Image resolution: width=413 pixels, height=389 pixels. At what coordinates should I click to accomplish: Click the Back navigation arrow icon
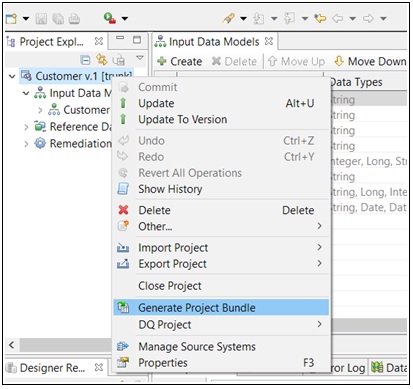338,18
